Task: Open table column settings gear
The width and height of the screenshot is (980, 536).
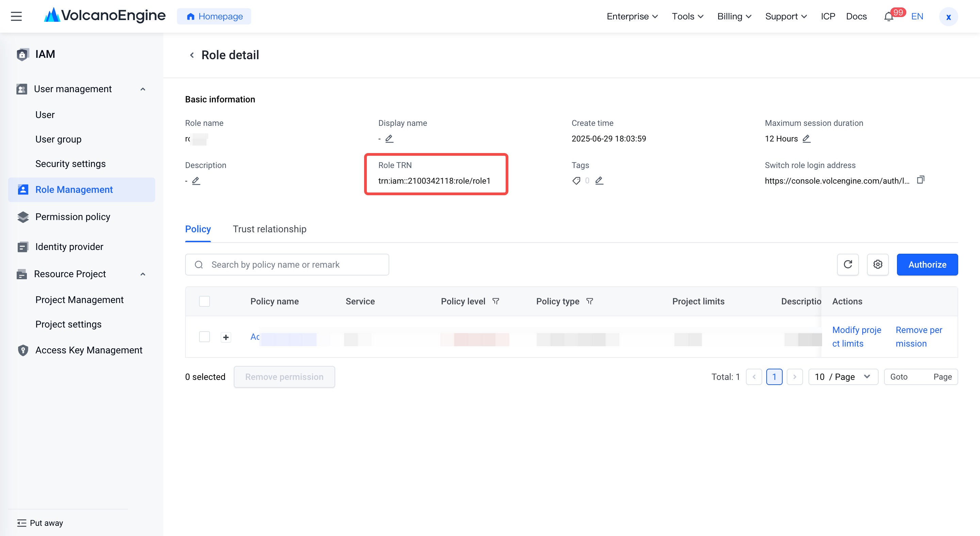Action: click(x=878, y=265)
